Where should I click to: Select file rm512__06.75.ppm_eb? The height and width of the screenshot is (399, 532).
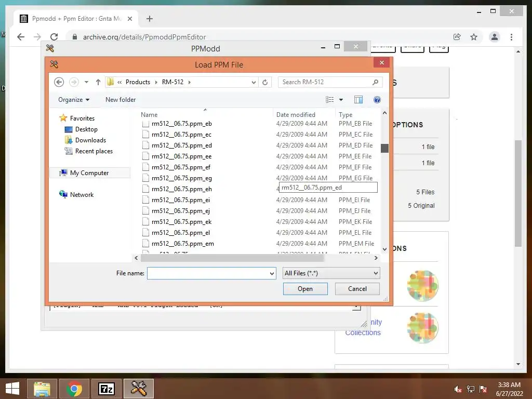click(181, 124)
